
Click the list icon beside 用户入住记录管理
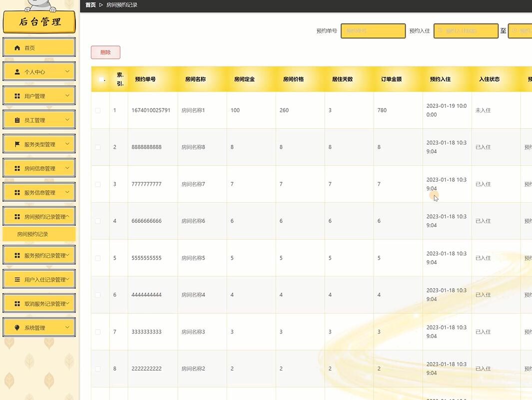click(x=17, y=280)
